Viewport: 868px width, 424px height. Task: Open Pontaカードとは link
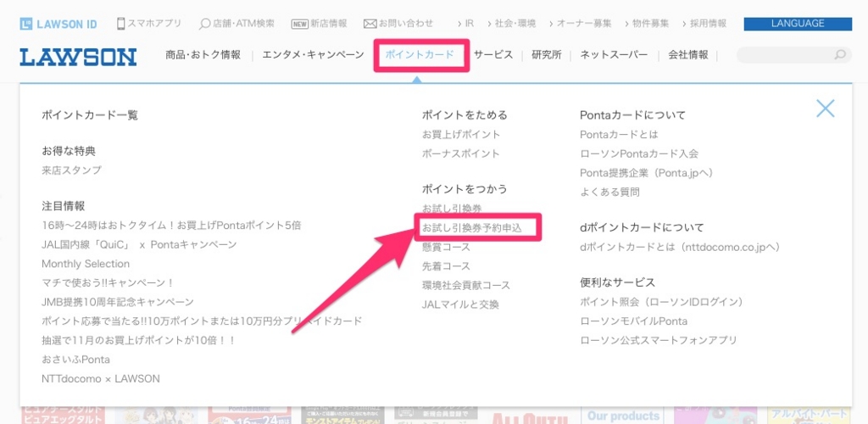(x=619, y=135)
